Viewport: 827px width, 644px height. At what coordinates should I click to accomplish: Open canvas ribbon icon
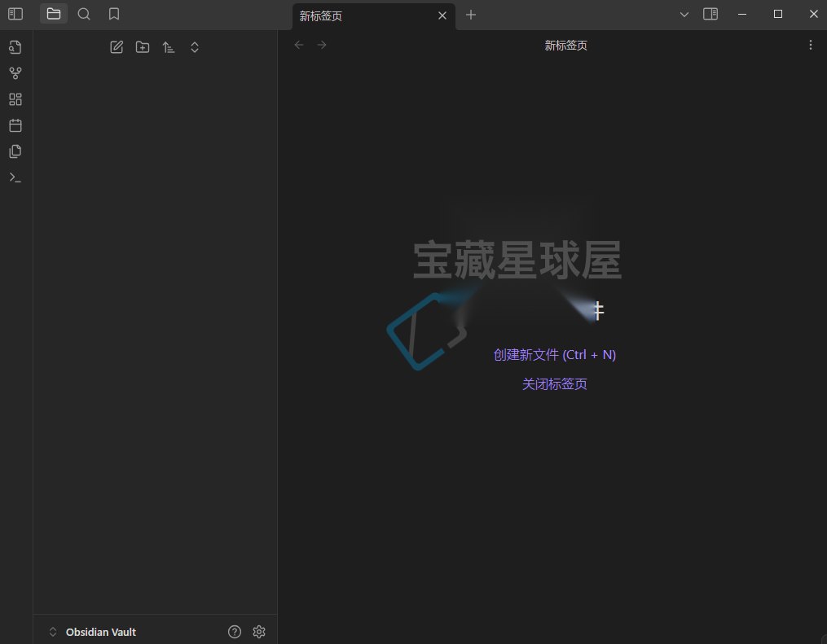15,99
